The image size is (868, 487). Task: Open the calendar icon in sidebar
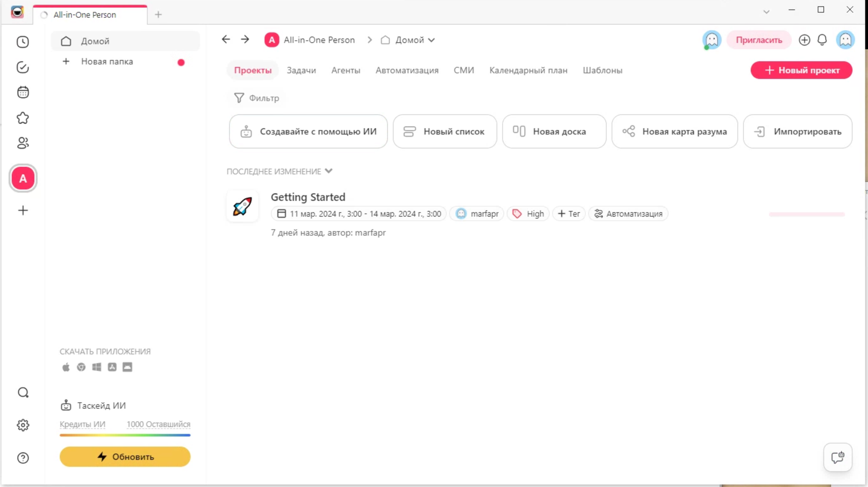pos(23,92)
